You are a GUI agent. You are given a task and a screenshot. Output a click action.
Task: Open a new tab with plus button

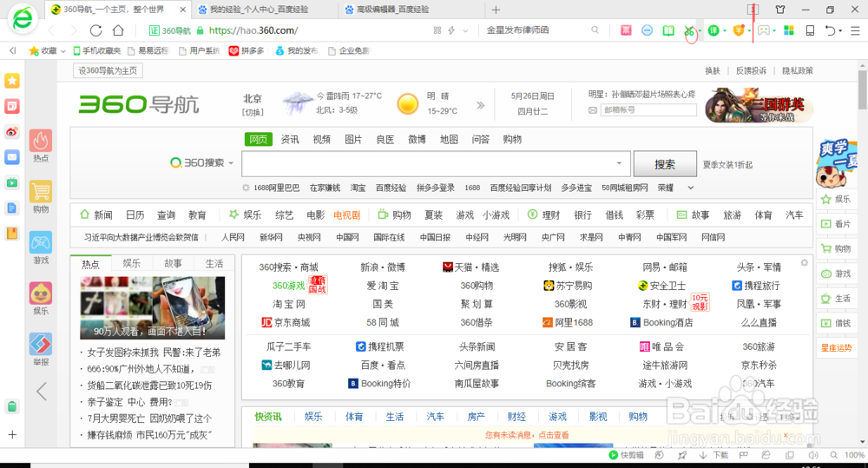(x=496, y=10)
